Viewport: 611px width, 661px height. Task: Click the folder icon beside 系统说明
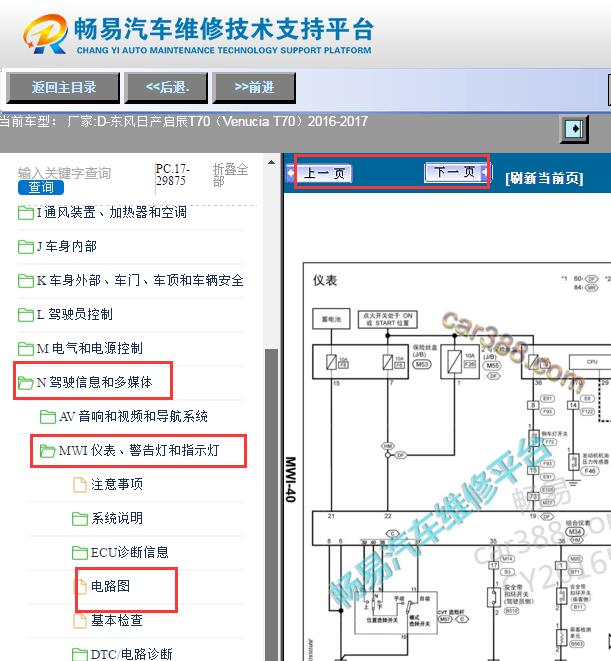point(80,519)
